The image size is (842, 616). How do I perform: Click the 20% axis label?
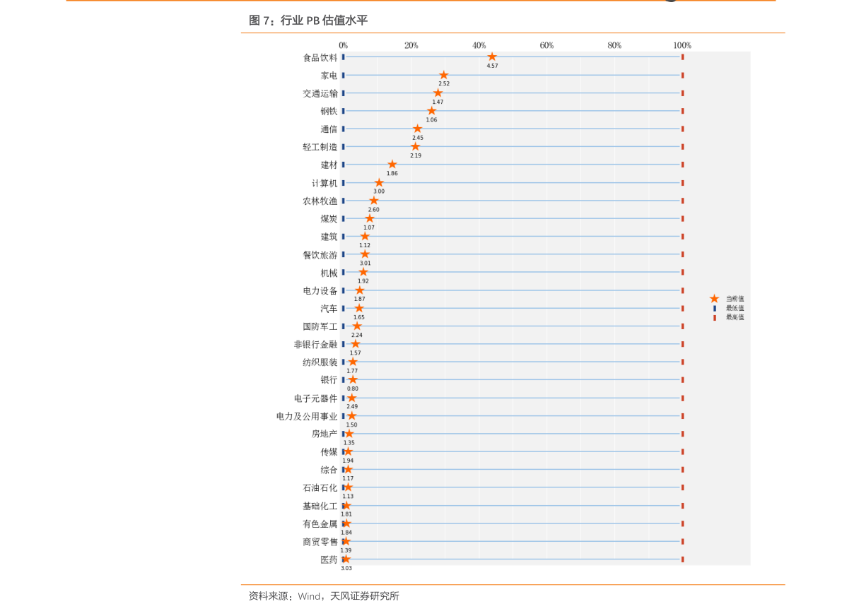[411, 46]
